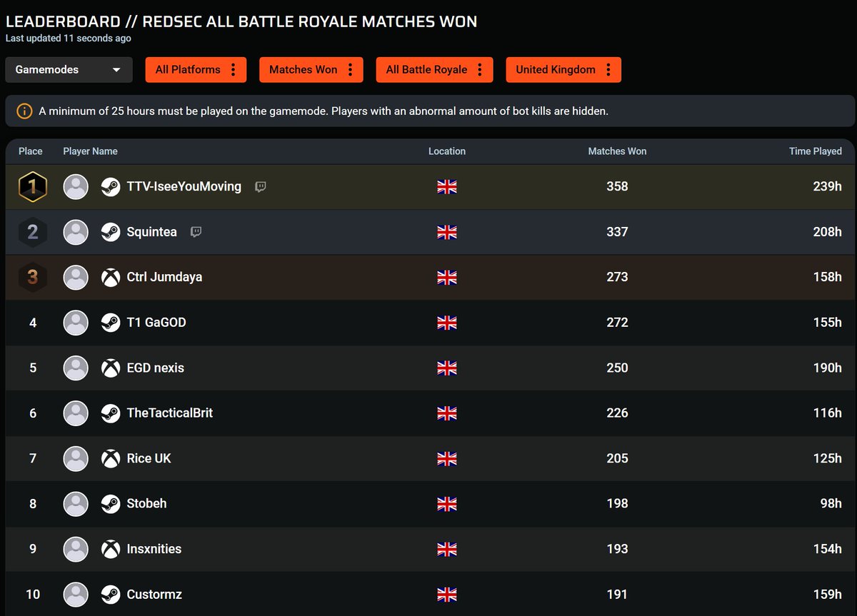Click the avatar of Squintea
Screen dimensions: 857x616
(x=76, y=232)
